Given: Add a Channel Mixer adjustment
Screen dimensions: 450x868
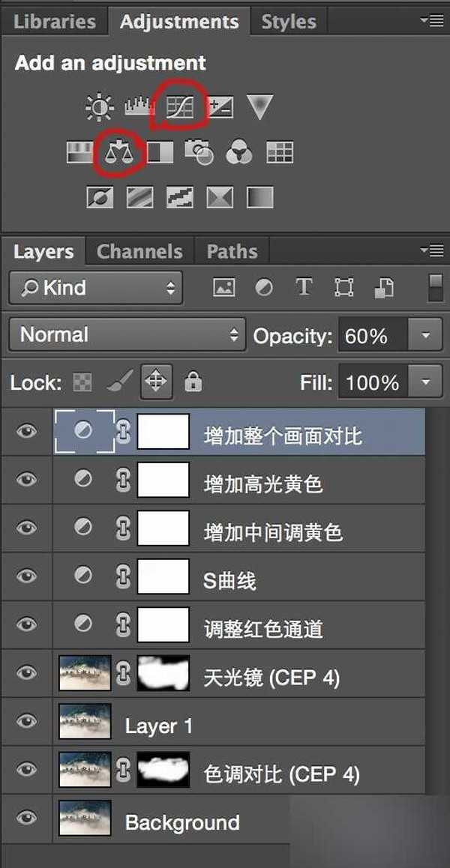Looking at the screenshot, I should tap(239, 153).
